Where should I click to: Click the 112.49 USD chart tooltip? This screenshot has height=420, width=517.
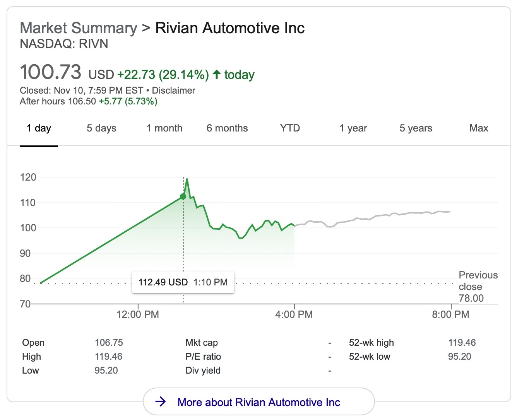[183, 282]
